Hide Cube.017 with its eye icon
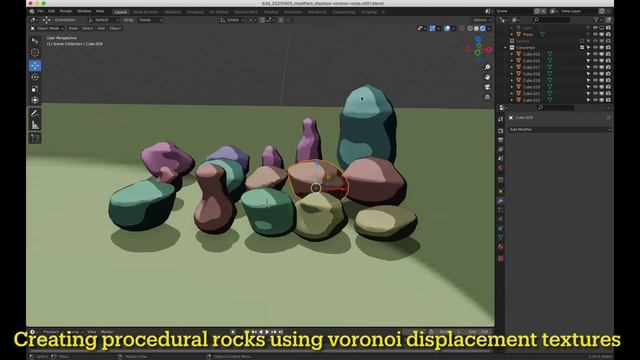 595,67
